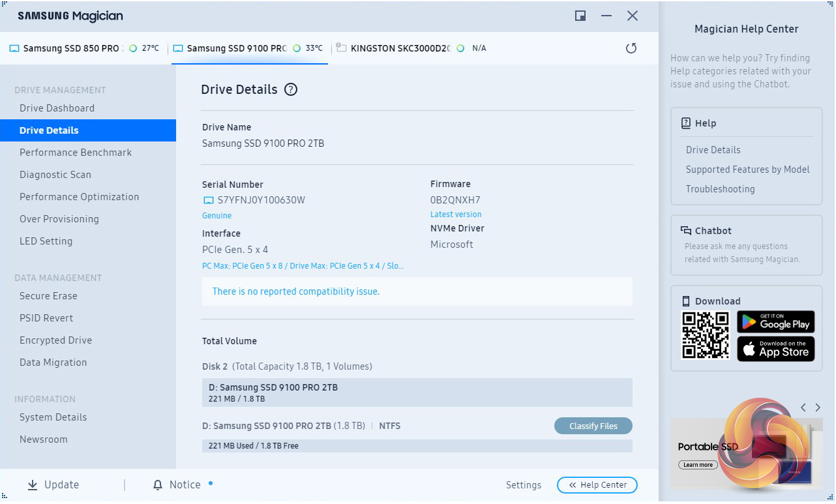The image size is (836, 504).
Task: Collapse the Help Center panel
Action: point(597,485)
